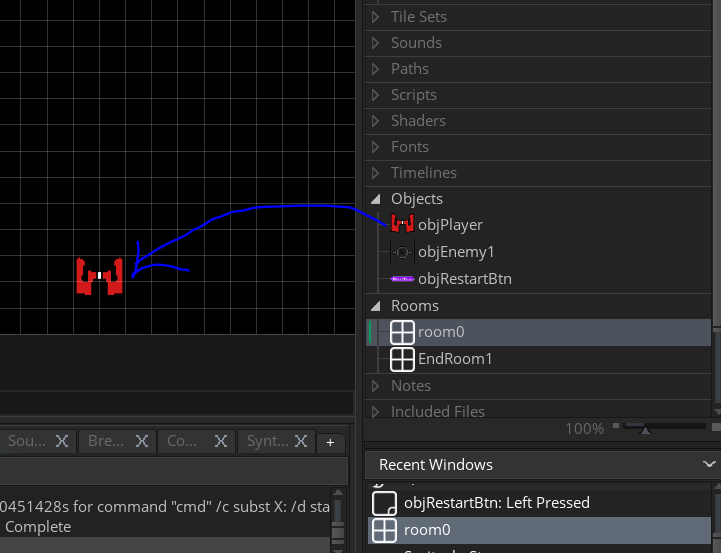The image size is (721, 553).
Task: Select the objRestartBtn purple icon
Action: coord(402,279)
